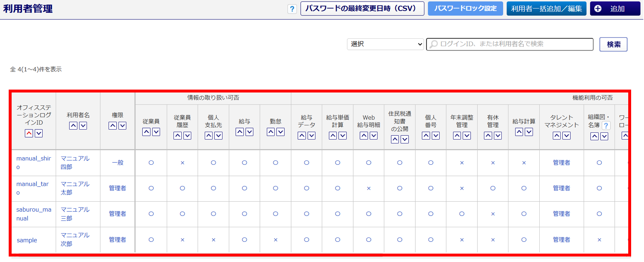Sort 勤怠 column in descending order
Screen dimensions: 644x262
(x=280, y=132)
